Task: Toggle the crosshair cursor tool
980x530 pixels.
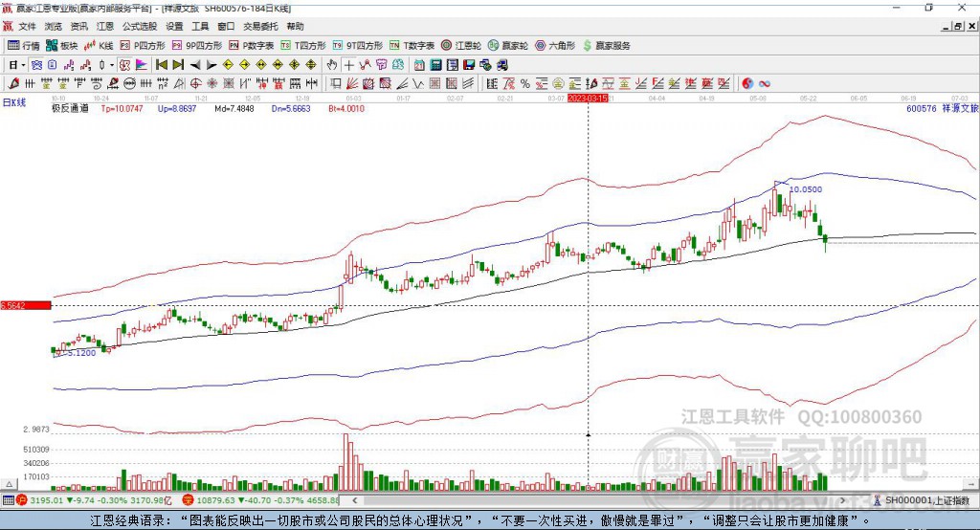Action: click(348, 65)
